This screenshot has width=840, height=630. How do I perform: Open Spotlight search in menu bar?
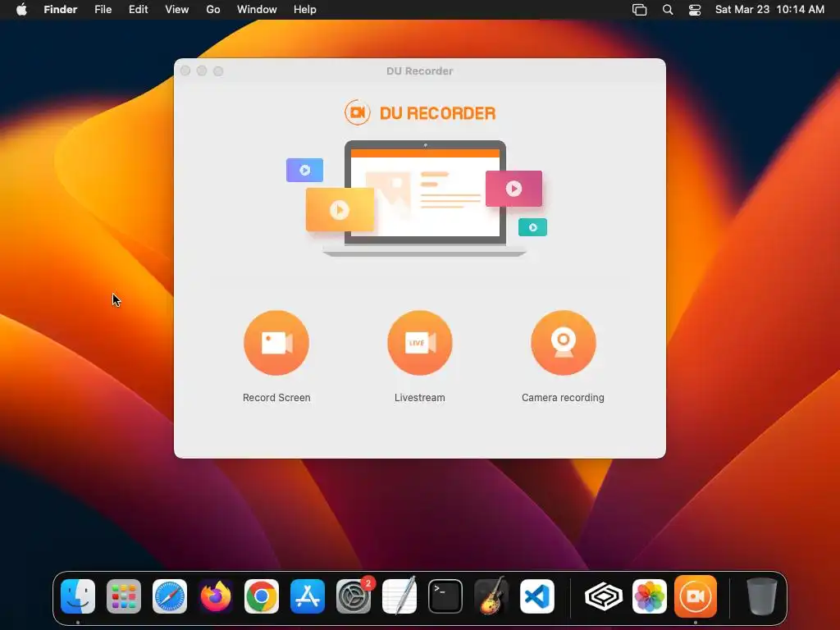[x=668, y=10]
